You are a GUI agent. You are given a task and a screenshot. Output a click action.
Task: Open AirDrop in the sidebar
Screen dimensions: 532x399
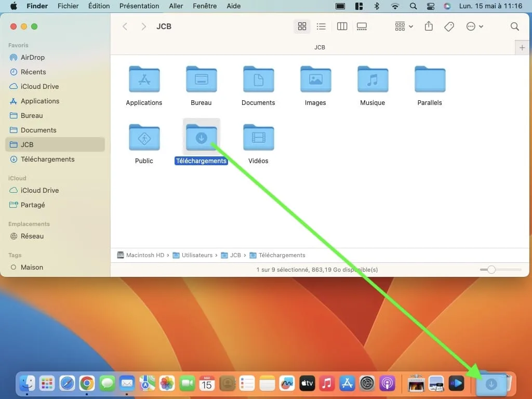(55, 57)
